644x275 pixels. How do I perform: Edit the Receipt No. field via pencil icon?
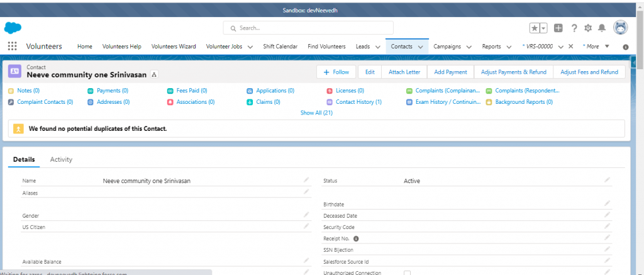(607, 237)
